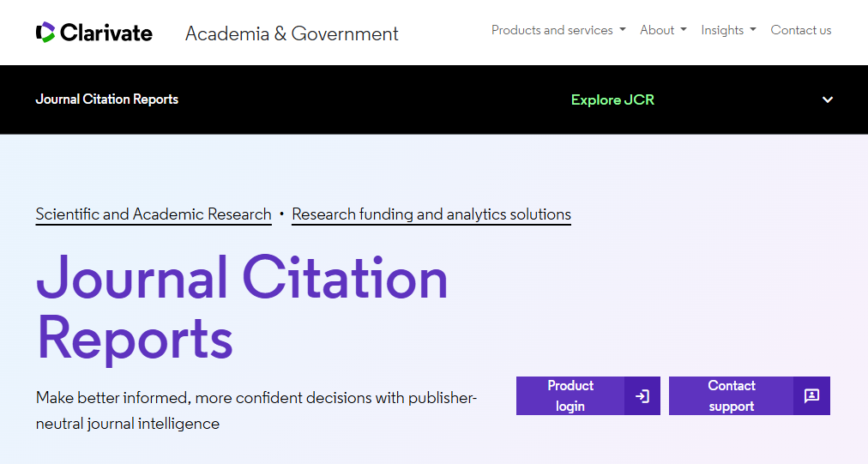This screenshot has width=868, height=464.
Task: Expand the Explore JCR chevron
Action: pos(828,99)
